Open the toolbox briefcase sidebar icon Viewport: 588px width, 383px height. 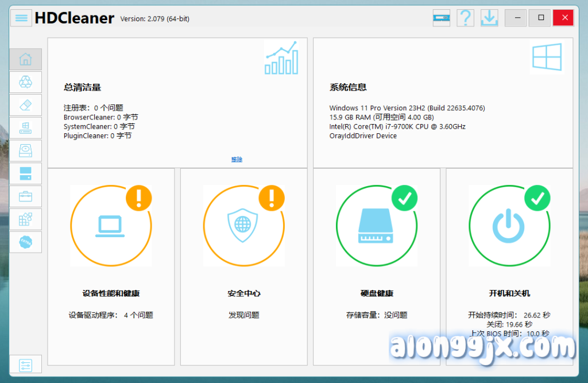(26, 196)
